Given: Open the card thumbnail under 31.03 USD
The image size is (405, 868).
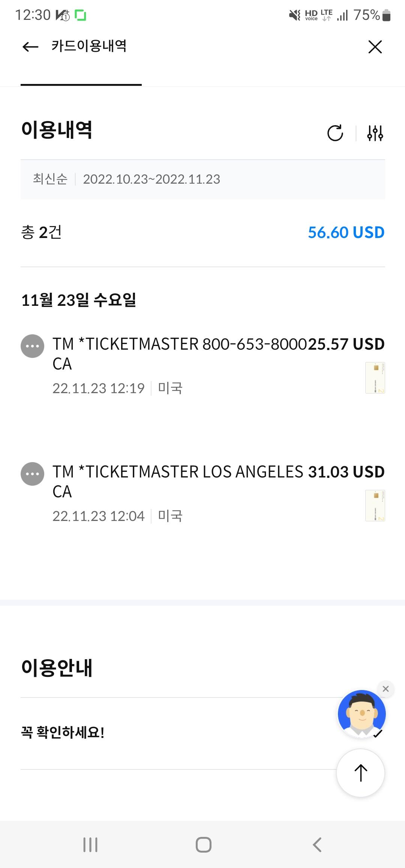Looking at the screenshot, I should [375, 505].
